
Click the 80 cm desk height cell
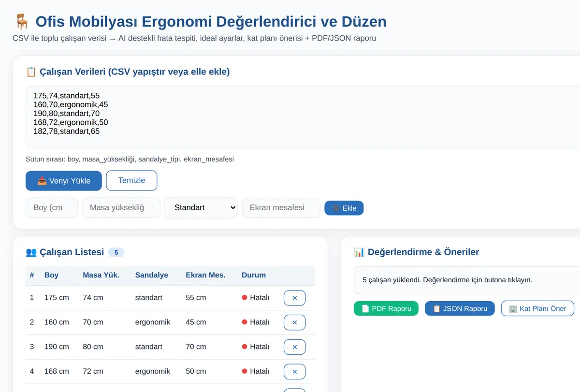[93, 347]
